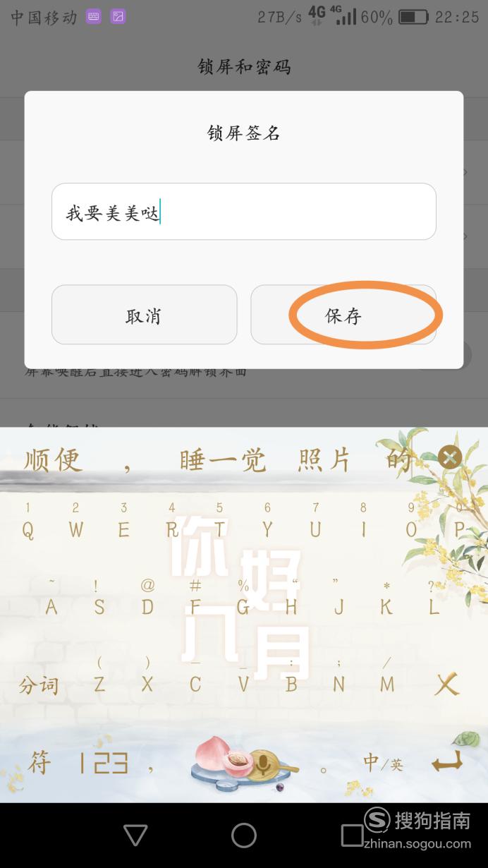Tap the backspace delete key icon
The height and width of the screenshot is (868, 488).
coord(447,683)
